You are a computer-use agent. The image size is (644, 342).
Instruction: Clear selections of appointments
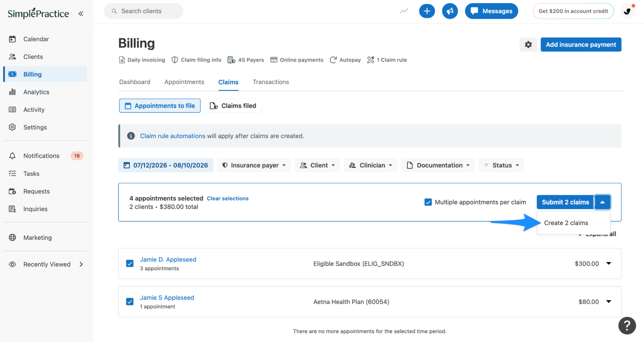227,198
